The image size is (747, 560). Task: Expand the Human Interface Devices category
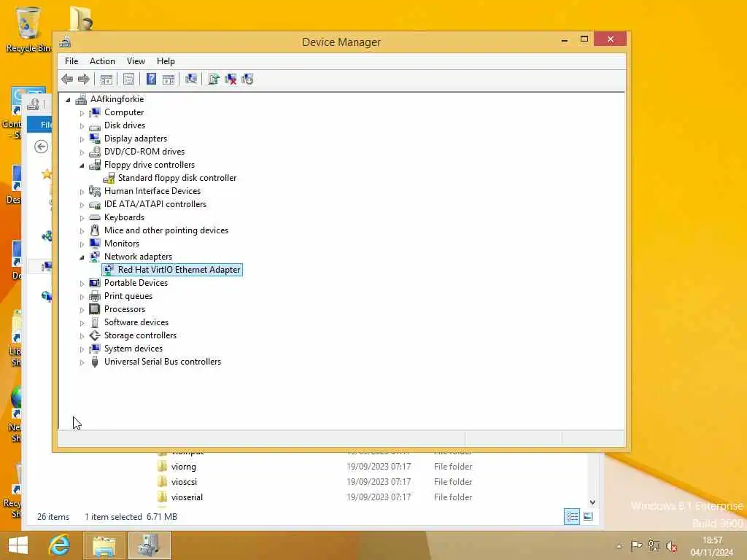point(82,192)
